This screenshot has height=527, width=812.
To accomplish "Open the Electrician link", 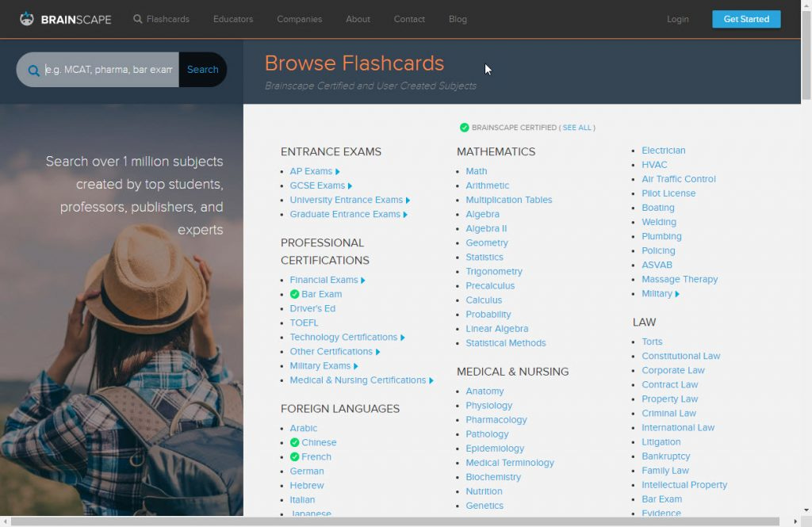I will [x=664, y=151].
